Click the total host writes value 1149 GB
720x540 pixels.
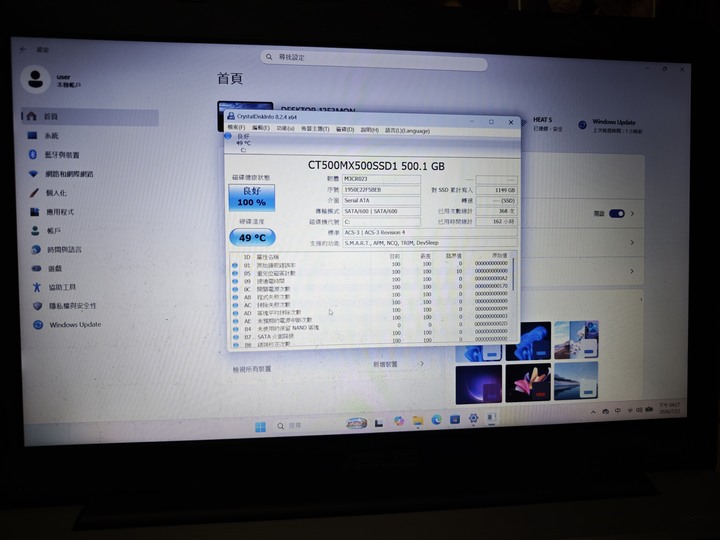point(496,190)
